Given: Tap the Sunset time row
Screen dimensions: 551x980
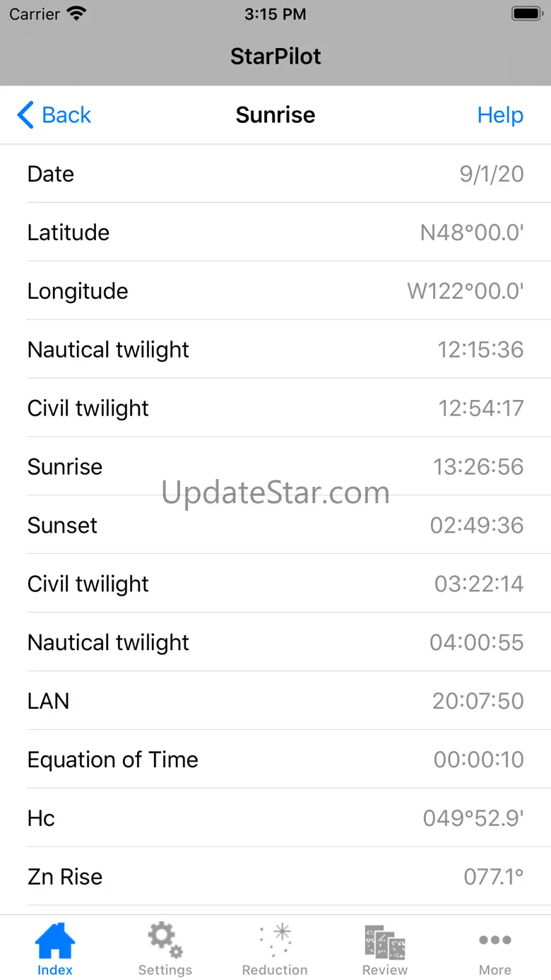Looking at the screenshot, I should point(275,526).
